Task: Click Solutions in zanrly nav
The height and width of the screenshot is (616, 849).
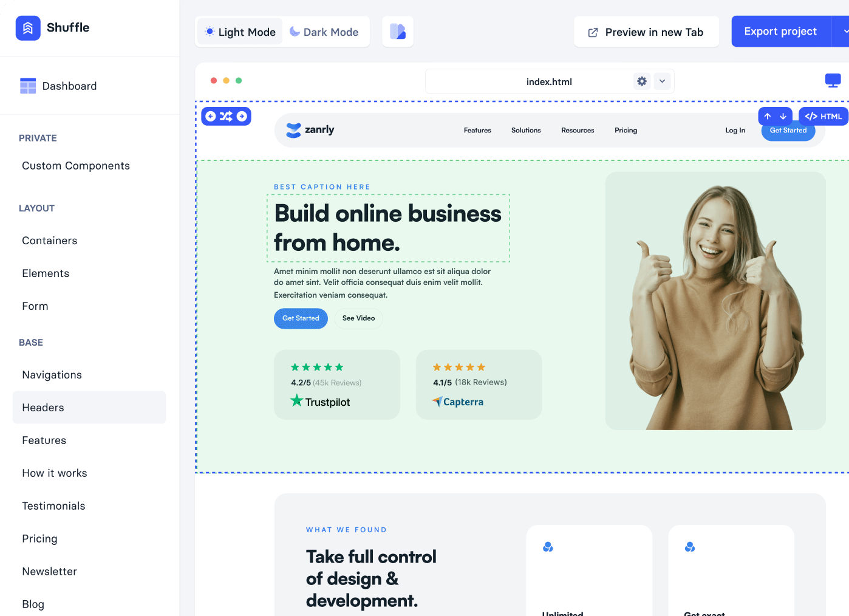Action: 526,130
